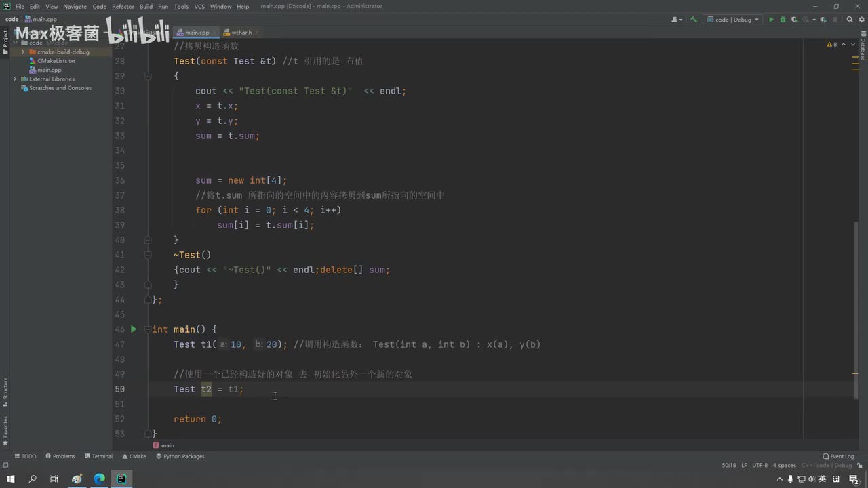This screenshot has width=868, height=488.
Task: Open Task View on the taskbar
Action: (x=54, y=479)
